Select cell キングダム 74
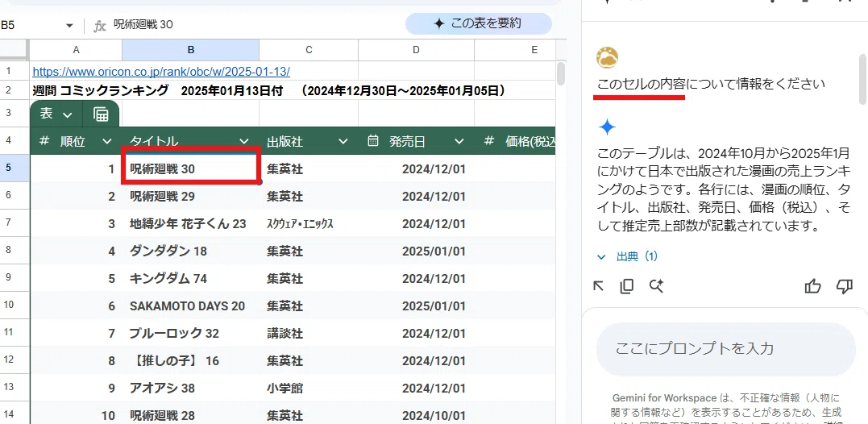868x424 pixels. pyautogui.click(x=190, y=278)
